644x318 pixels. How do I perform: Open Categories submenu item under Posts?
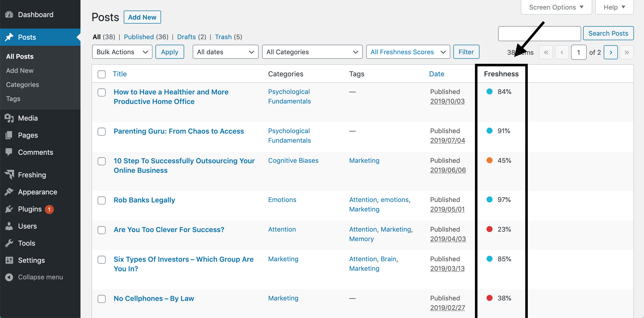[x=22, y=85]
